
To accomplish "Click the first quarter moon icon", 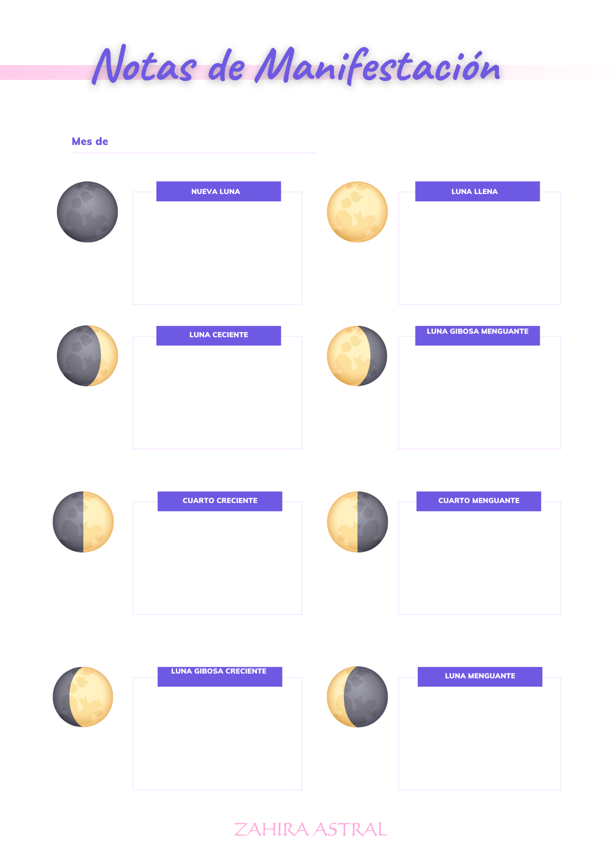I will point(83,522).
